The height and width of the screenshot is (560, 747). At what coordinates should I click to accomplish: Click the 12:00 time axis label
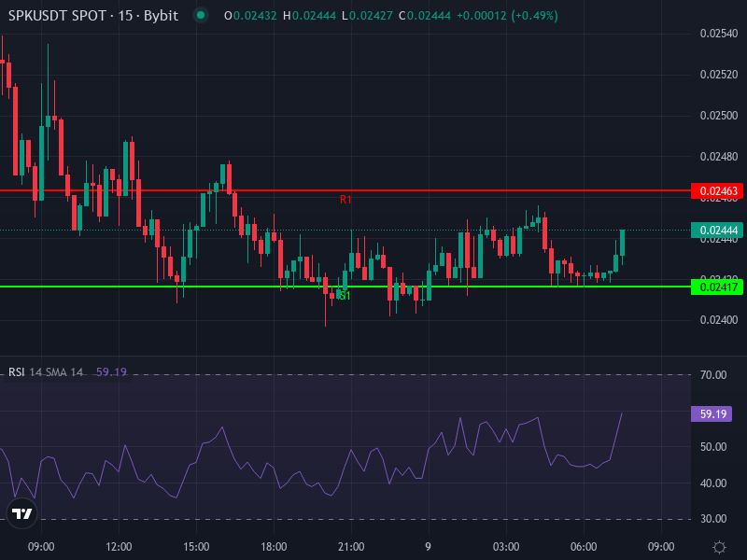tap(119, 547)
